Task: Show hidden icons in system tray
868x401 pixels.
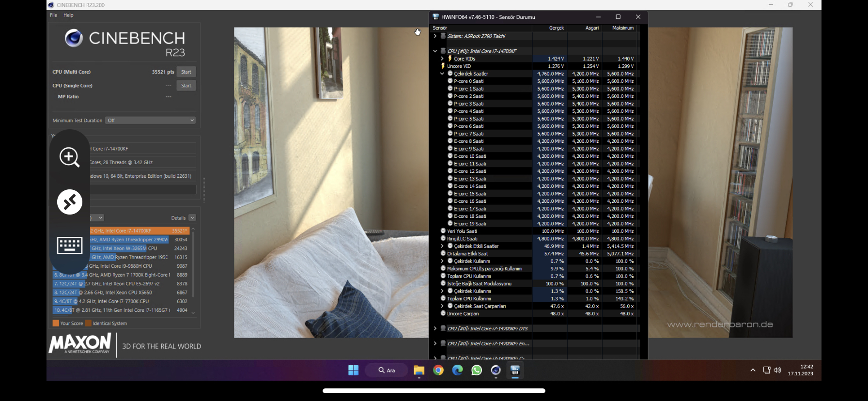Action: tap(753, 370)
